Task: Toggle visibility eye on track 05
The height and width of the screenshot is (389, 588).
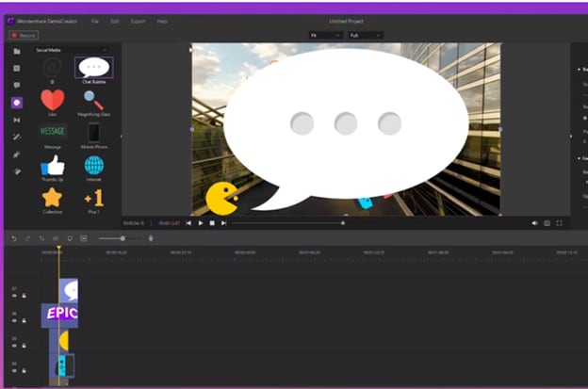Action: 14,346
